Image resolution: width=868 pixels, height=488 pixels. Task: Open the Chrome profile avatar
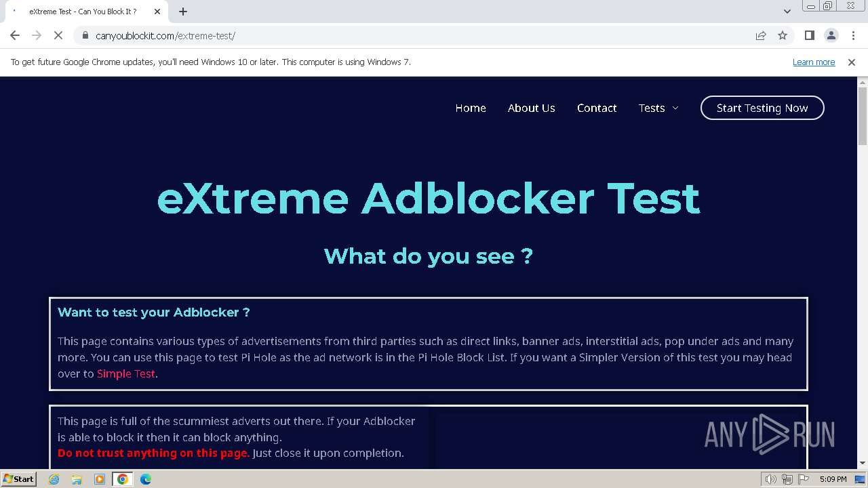pos(831,35)
